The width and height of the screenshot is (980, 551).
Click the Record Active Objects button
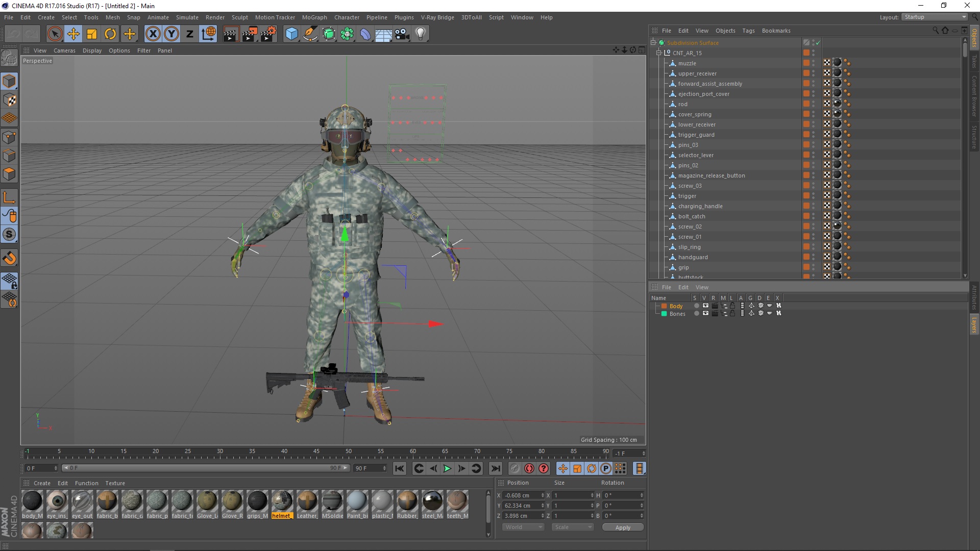[x=515, y=468]
